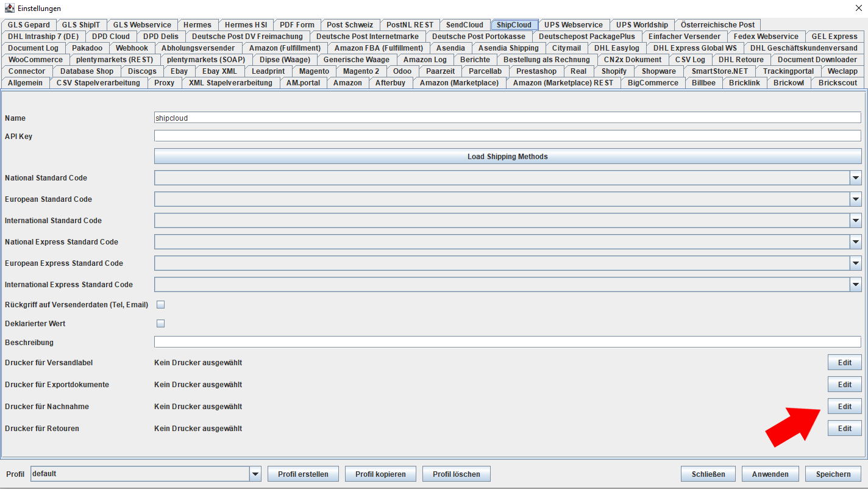868x489 pixels.
Task: Click Load Shipping Methods button
Action: tap(508, 157)
